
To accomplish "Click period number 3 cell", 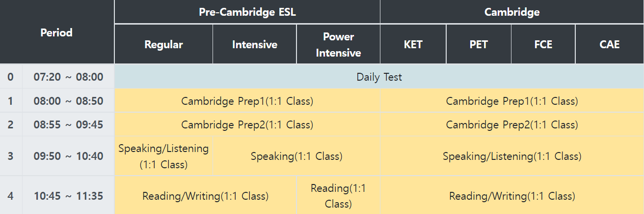I will [x=11, y=156].
